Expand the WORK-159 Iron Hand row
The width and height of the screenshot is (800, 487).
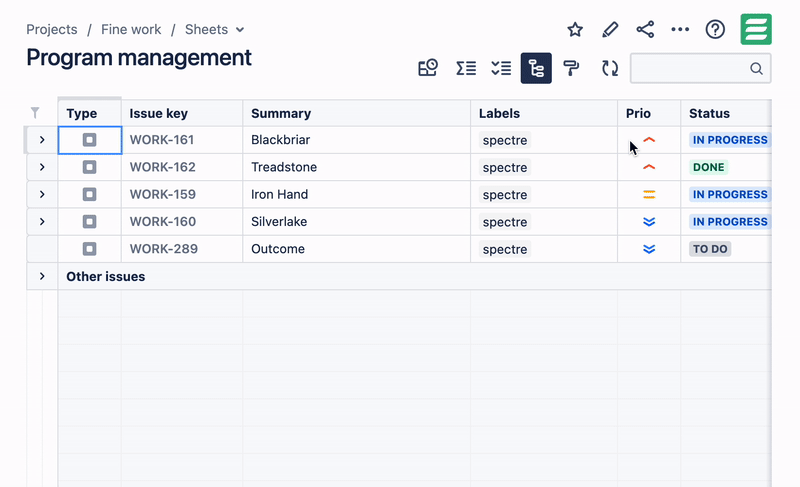42,194
